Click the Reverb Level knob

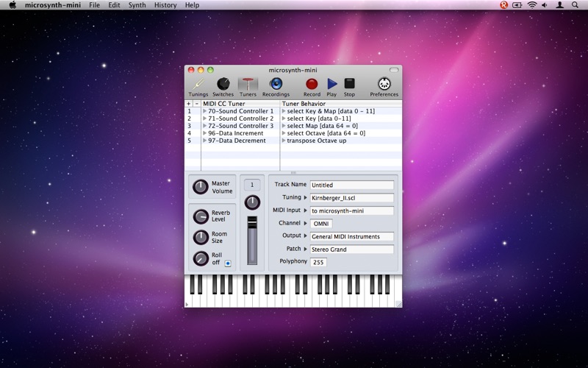pyautogui.click(x=201, y=216)
